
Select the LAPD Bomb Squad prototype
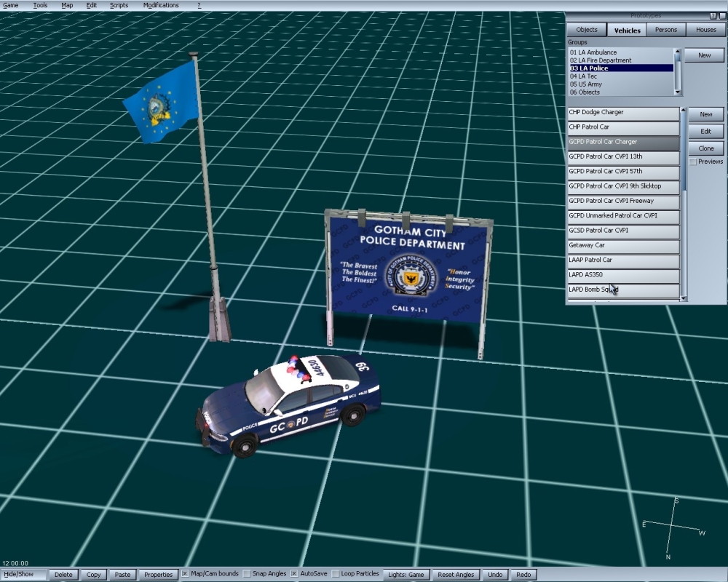[623, 290]
